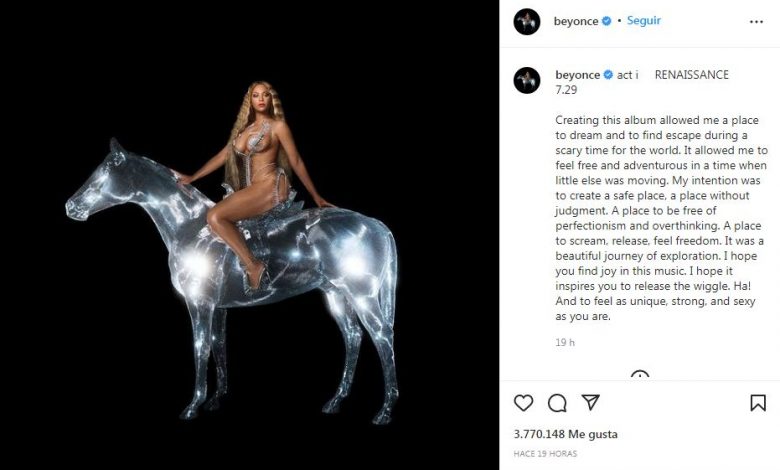Open beyonce avatar beside the caption

(x=527, y=80)
